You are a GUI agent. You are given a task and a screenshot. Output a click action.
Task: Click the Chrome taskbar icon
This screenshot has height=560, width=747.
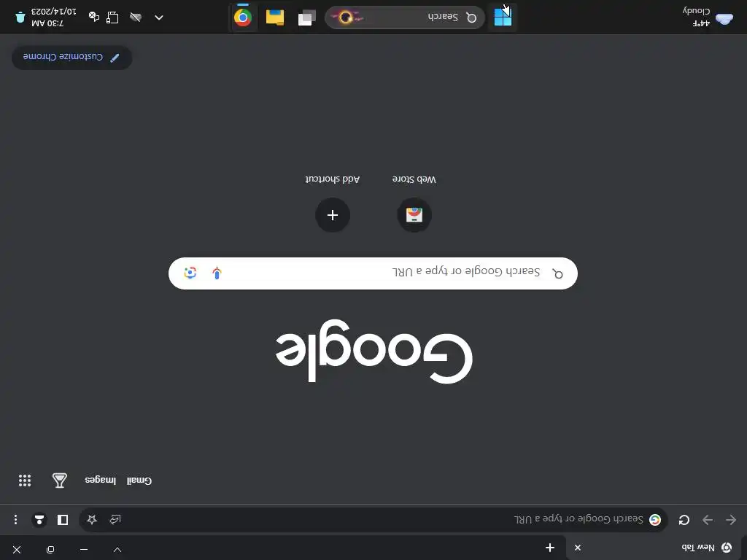[242, 17]
